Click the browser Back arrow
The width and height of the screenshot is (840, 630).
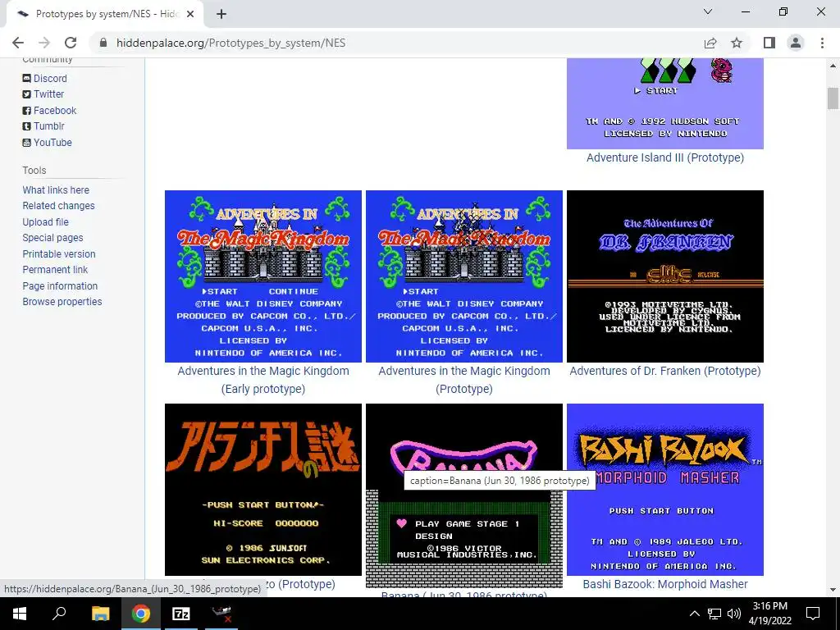18,43
